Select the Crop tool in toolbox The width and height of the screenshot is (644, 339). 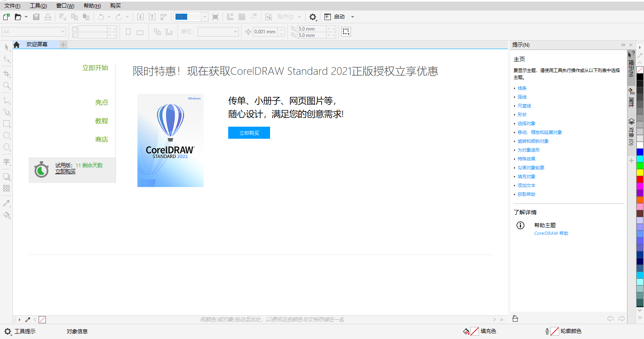(x=6, y=74)
